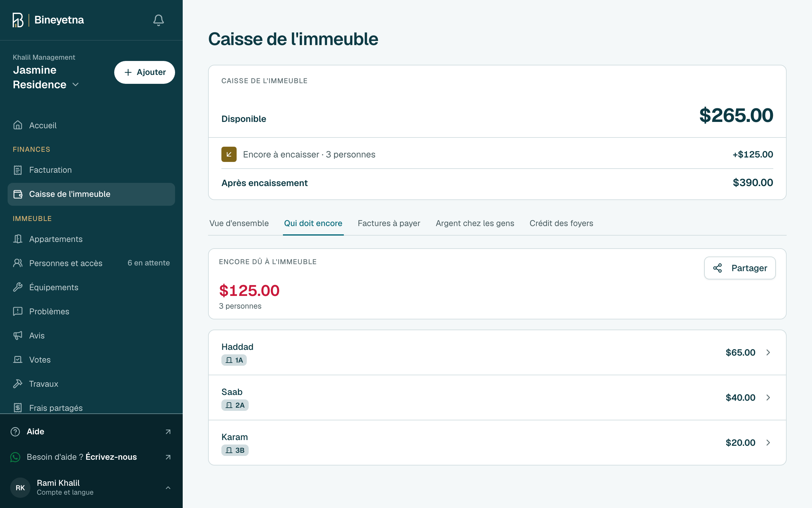This screenshot has width=812, height=508.
Task: Click the RK avatar
Action: 20,487
